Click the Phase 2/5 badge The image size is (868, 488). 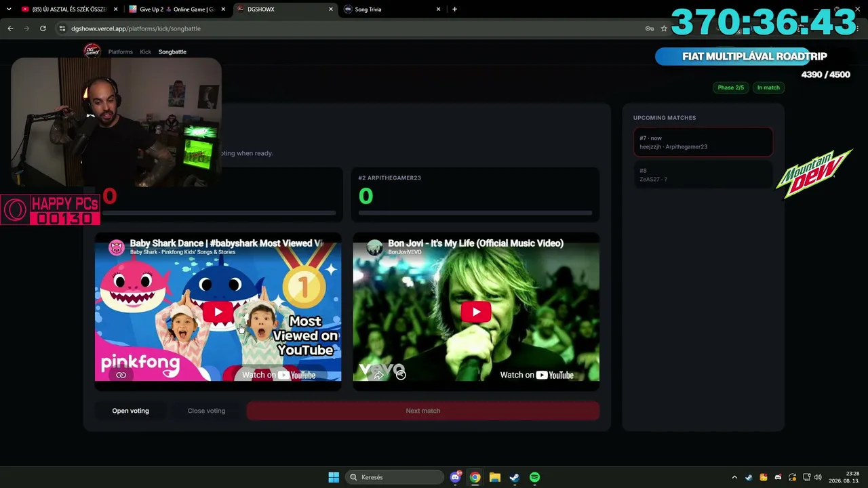[x=730, y=87]
